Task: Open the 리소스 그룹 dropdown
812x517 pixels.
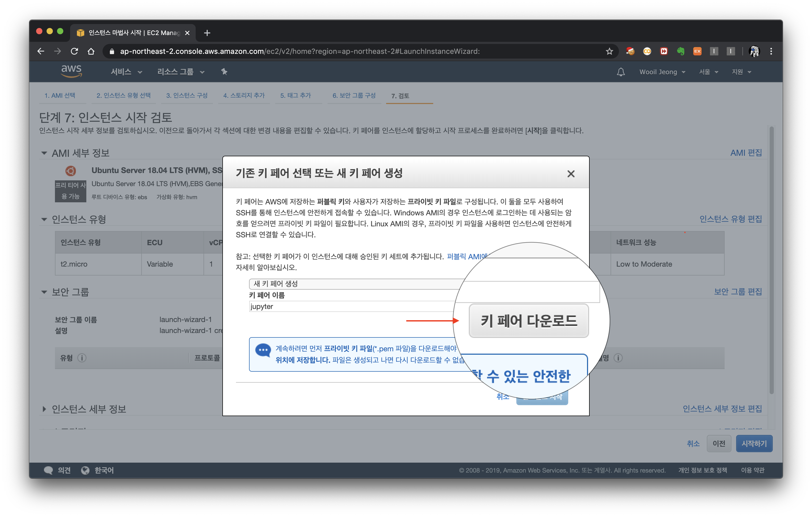Action: tap(181, 72)
